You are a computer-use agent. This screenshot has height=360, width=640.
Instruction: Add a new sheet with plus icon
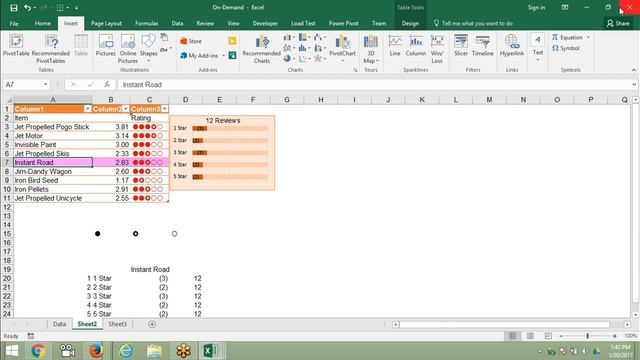tap(152, 324)
